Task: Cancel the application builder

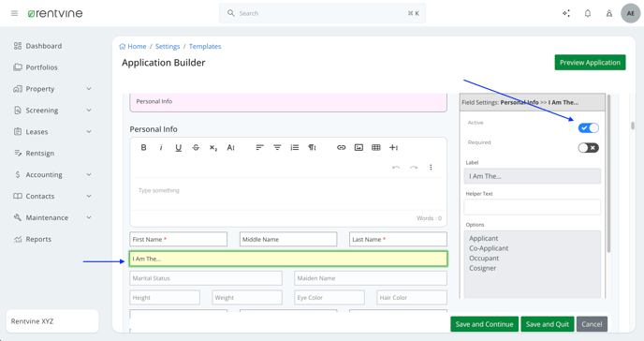Action: (592, 324)
